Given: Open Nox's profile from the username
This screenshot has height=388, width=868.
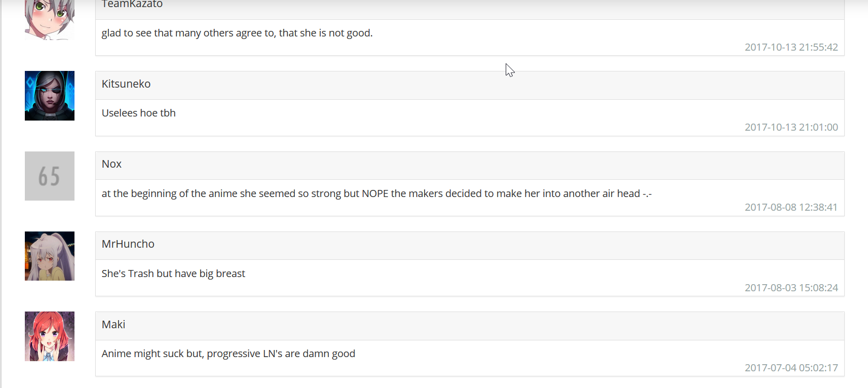Looking at the screenshot, I should (x=111, y=164).
